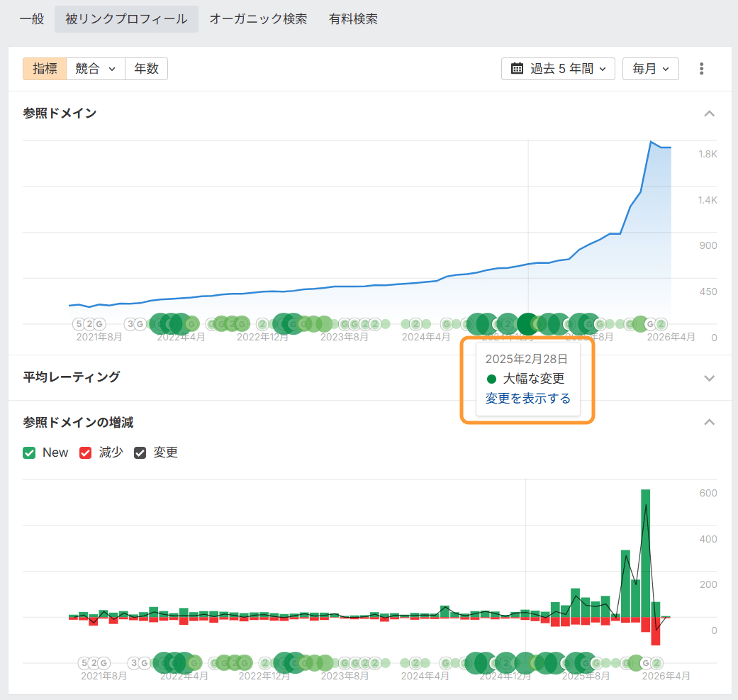This screenshot has width=738, height=700.
Task: Toggle the 変更 checkbox
Action: click(x=139, y=452)
